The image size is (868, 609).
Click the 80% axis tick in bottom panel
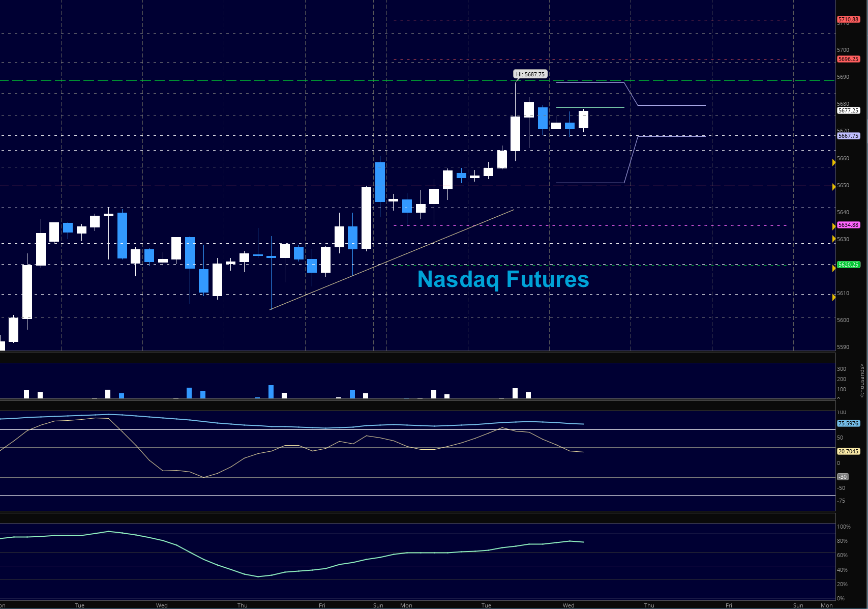tap(842, 541)
